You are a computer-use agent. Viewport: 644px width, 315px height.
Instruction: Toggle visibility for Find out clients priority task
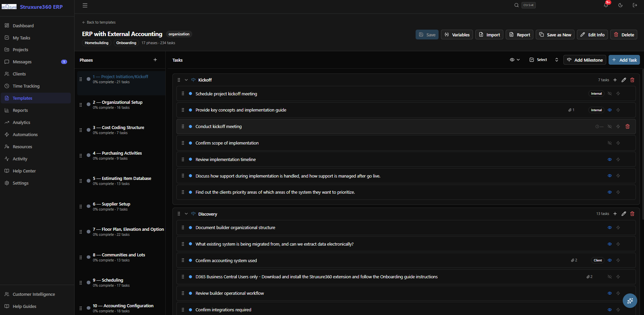coord(610,192)
